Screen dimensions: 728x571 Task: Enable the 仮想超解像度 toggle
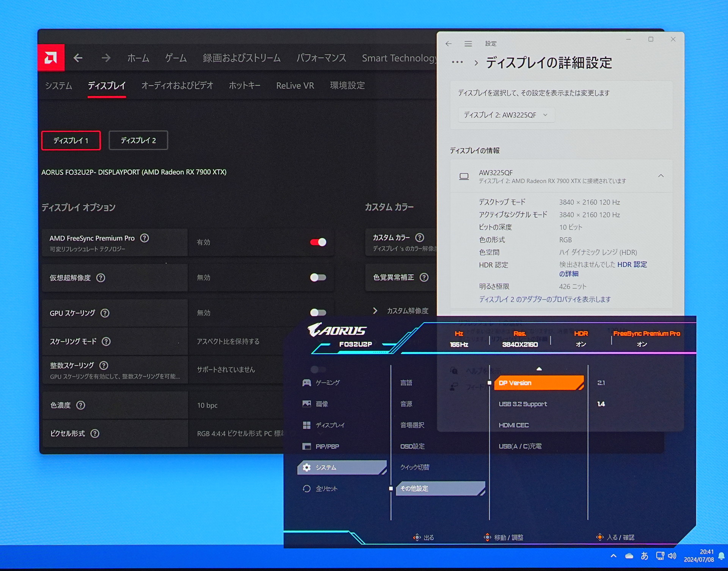[x=318, y=277]
